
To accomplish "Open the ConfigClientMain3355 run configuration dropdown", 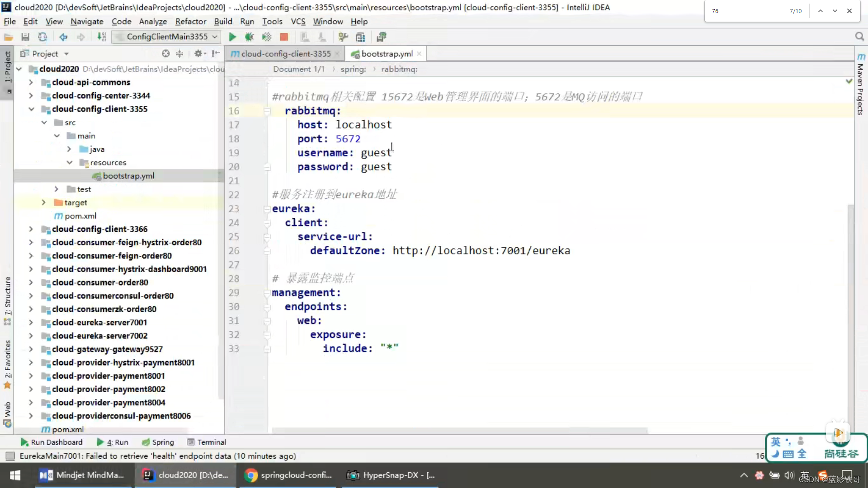I will (167, 37).
